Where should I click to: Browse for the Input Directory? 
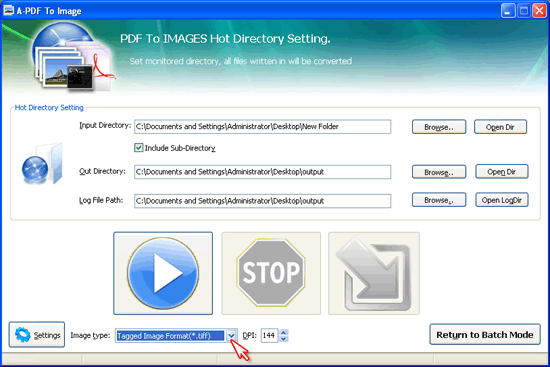tap(439, 127)
